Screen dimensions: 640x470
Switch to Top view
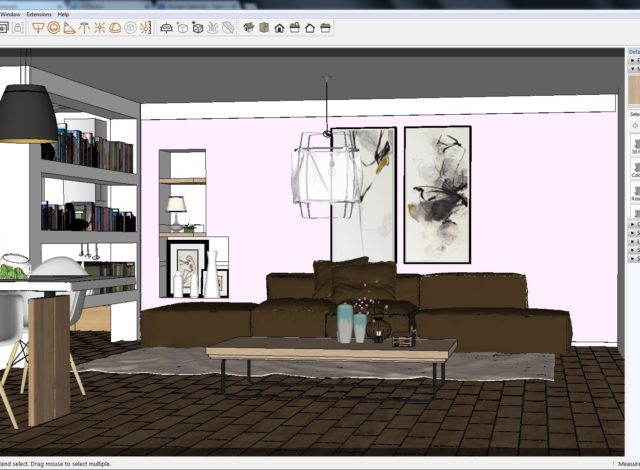point(264,28)
